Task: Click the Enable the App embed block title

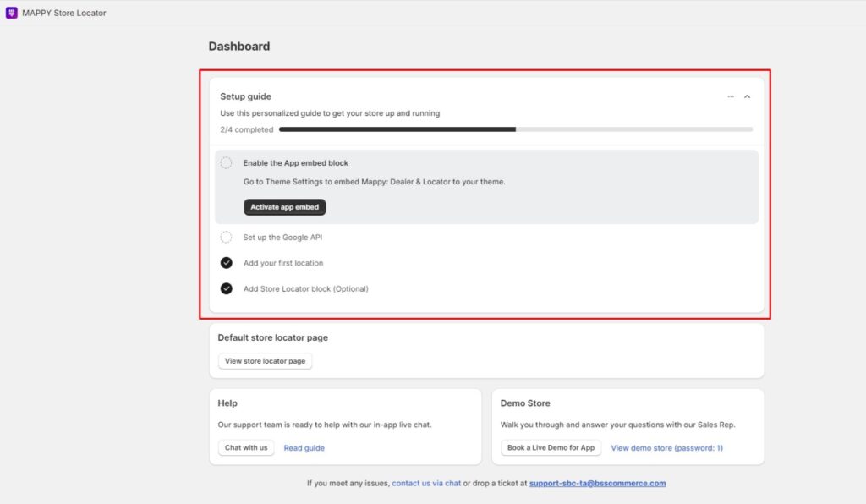Action: 295,163
